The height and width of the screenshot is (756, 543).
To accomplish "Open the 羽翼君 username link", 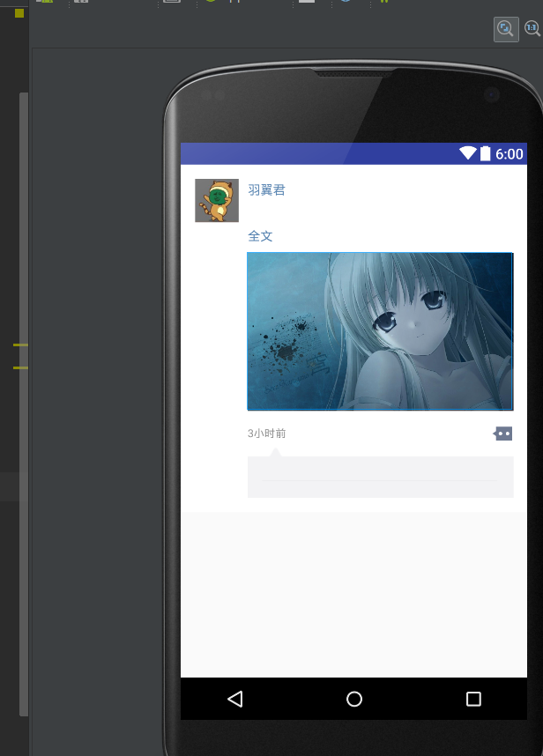I will coord(267,190).
